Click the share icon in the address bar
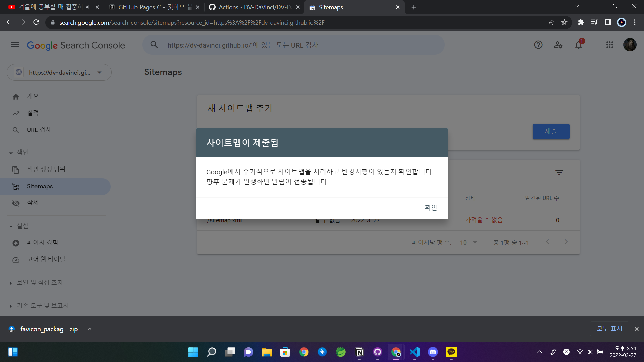644x362 pixels. tap(551, 22)
